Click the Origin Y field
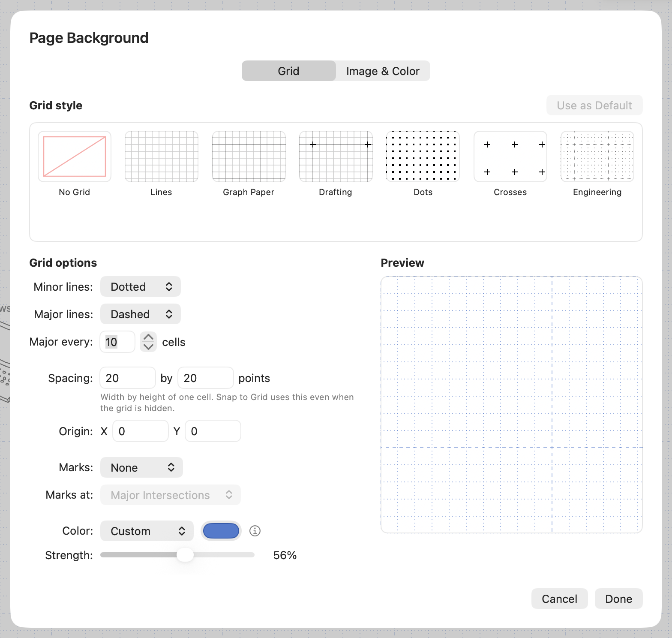This screenshot has width=672, height=638. (x=213, y=431)
